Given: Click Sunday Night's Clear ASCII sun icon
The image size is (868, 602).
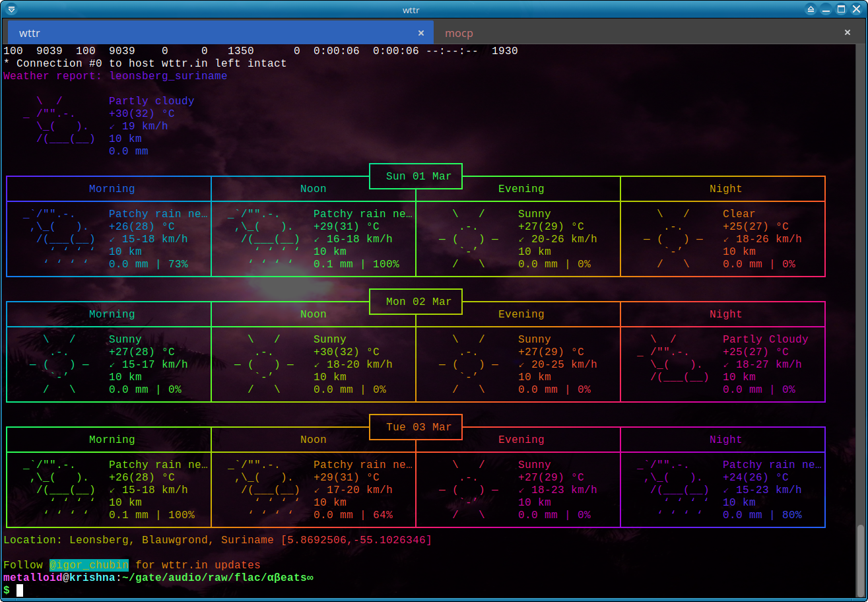Looking at the screenshot, I should tap(673, 239).
